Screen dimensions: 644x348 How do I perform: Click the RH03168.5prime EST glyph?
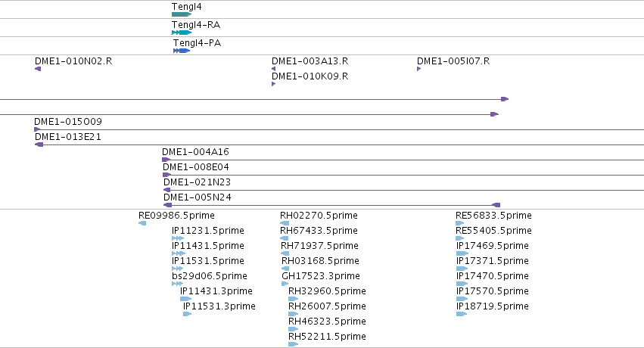pos(285,269)
